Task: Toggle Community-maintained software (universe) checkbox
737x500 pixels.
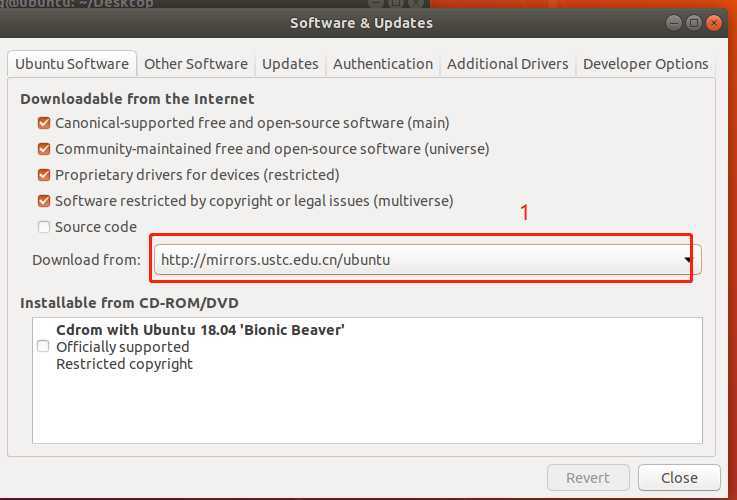Action: click(x=44, y=149)
